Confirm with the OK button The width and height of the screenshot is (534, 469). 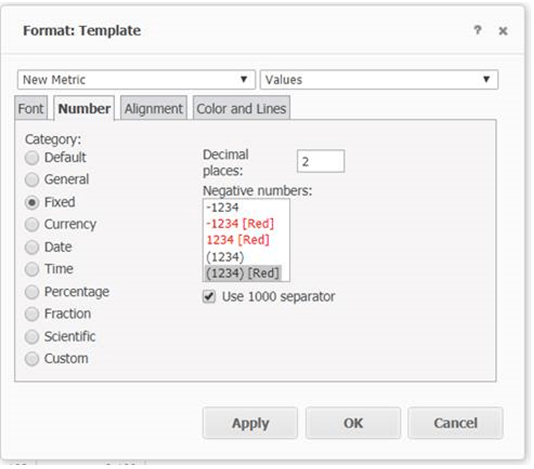(353, 423)
